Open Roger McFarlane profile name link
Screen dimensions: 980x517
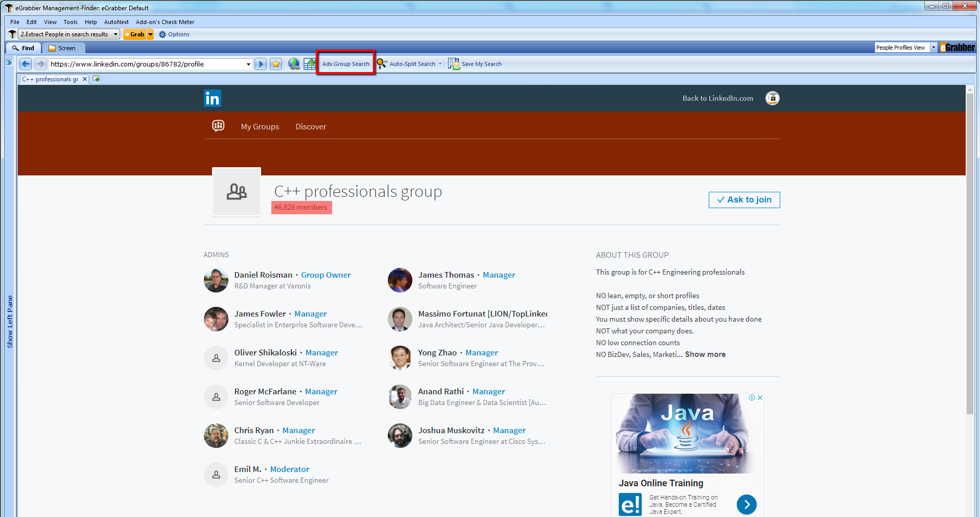tap(265, 392)
